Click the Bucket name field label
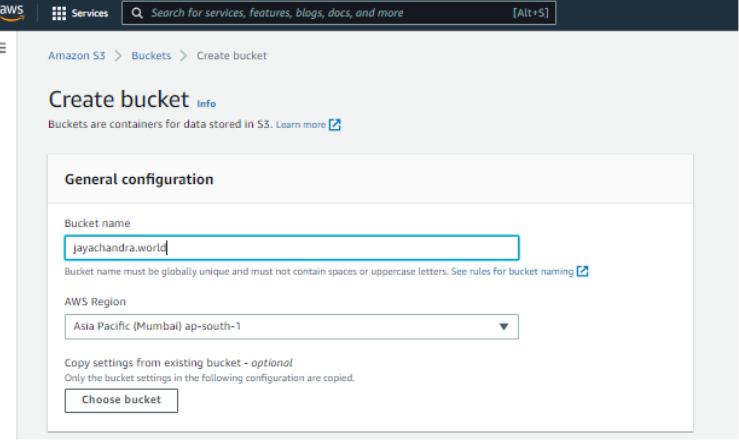Viewport: 739px width, 440px height. [x=97, y=223]
